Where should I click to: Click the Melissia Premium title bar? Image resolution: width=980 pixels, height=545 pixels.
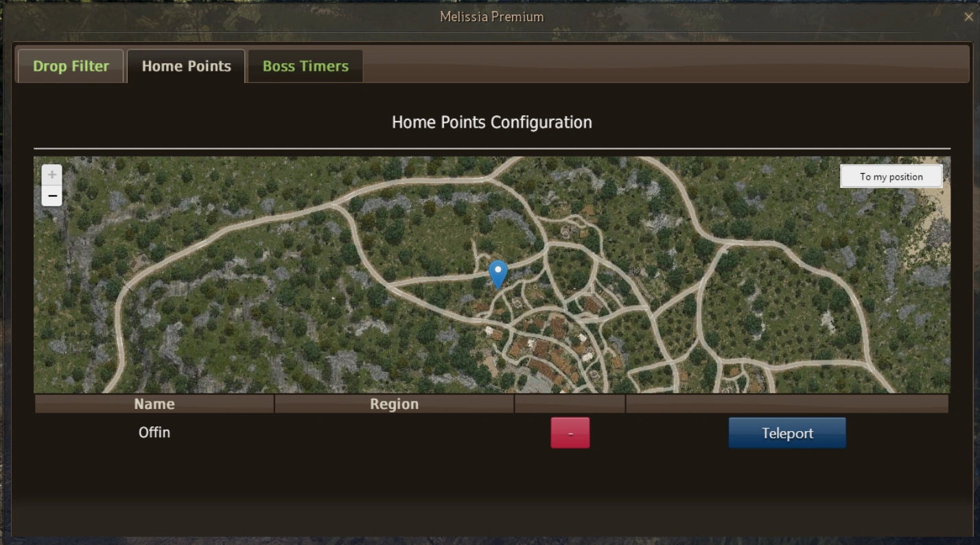[491, 16]
